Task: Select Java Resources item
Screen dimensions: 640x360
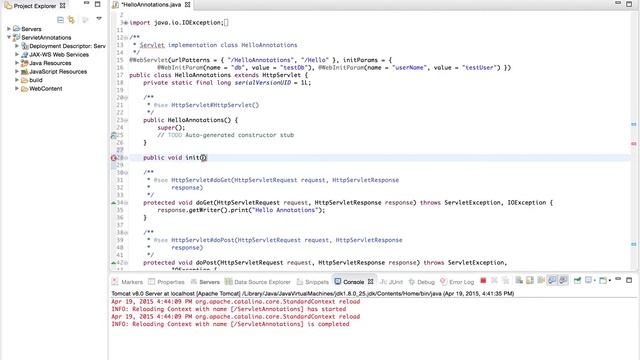Action: click(x=50, y=63)
